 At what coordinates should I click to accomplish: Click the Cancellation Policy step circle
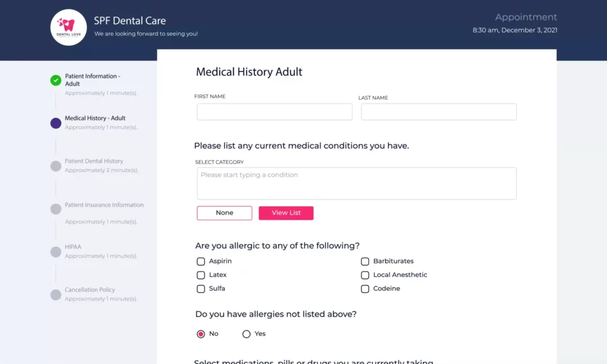[56, 295]
